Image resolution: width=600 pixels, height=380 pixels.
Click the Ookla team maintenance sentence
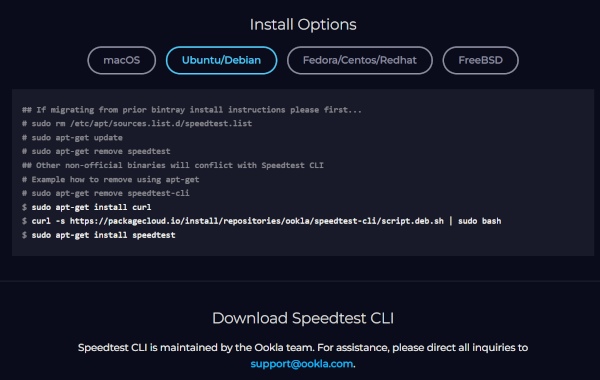[196, 347]
